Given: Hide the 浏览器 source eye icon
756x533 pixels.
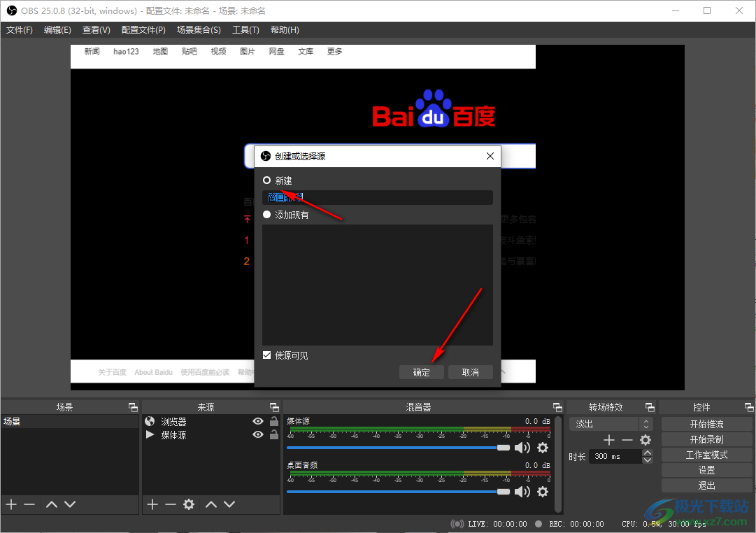Looking at the screenshot, I should (x=258, y=421).
